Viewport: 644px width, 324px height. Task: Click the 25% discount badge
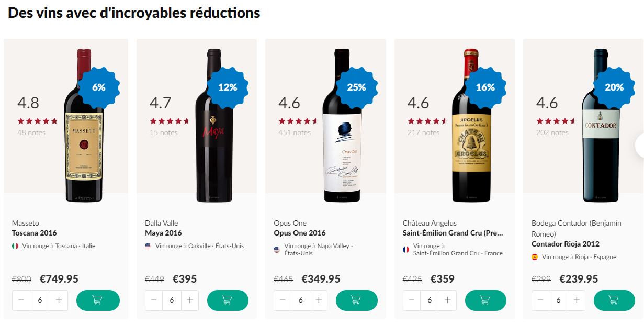356,87
